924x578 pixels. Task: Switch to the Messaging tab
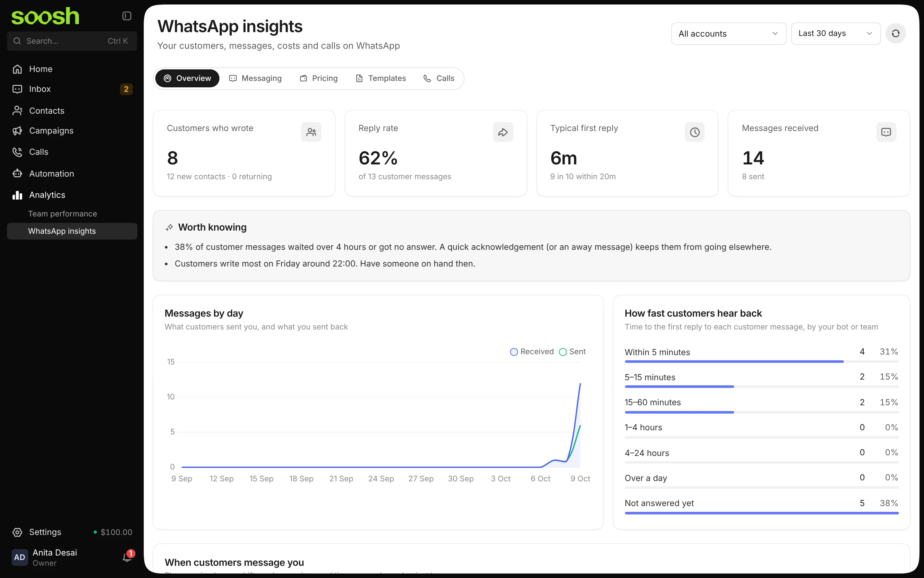coord(255,78)
